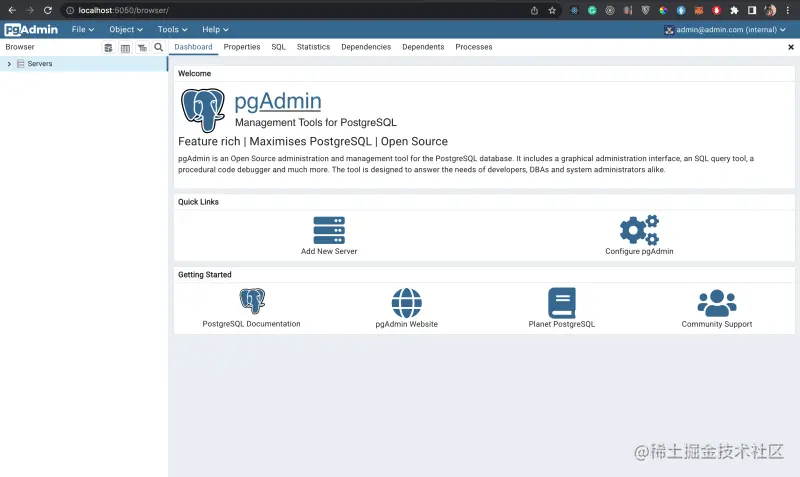
Task: Open the pgAdmin Website link
Action: point(407,324)
